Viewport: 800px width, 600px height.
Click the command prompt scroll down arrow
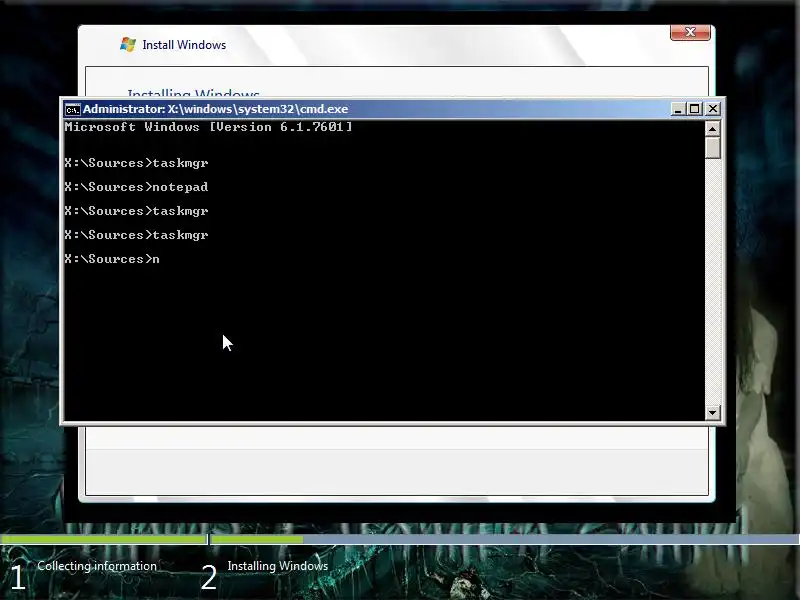[713, 412]
